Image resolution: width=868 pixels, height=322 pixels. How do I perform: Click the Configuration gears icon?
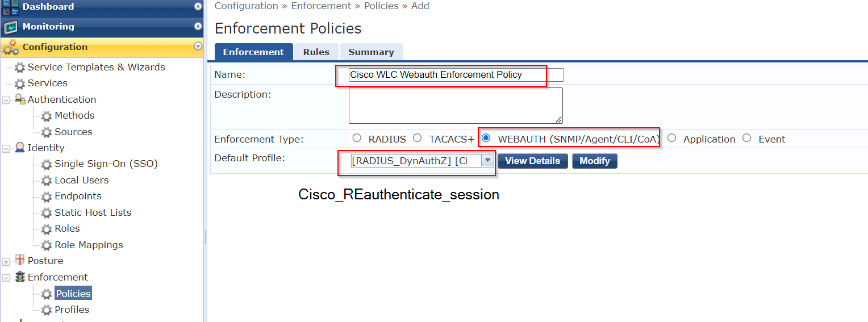pos(11,48)
